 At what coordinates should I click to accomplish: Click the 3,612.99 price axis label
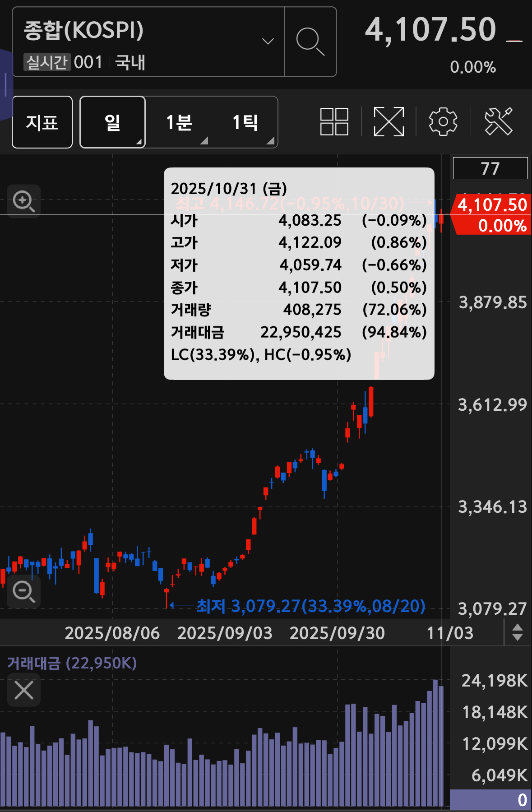coord(492,405)
